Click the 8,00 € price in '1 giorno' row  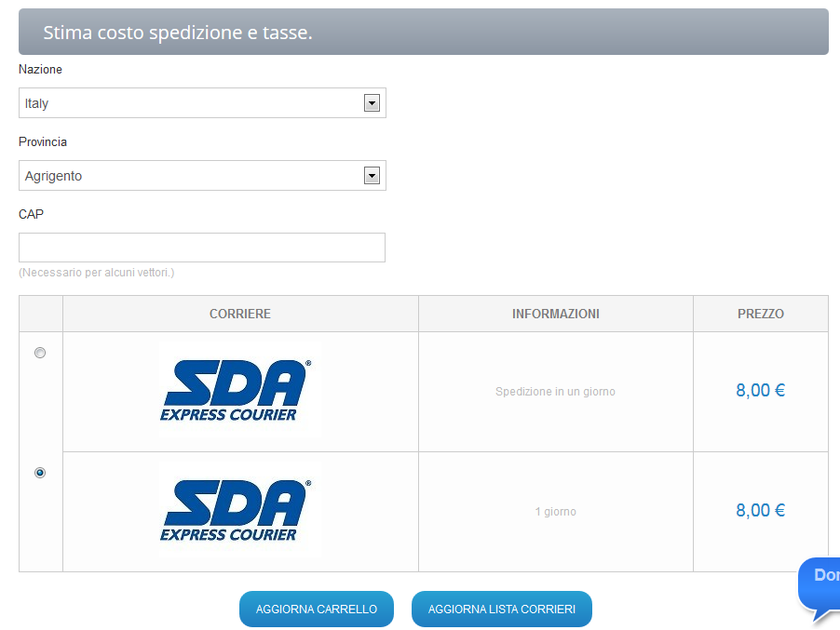[760, 510]
